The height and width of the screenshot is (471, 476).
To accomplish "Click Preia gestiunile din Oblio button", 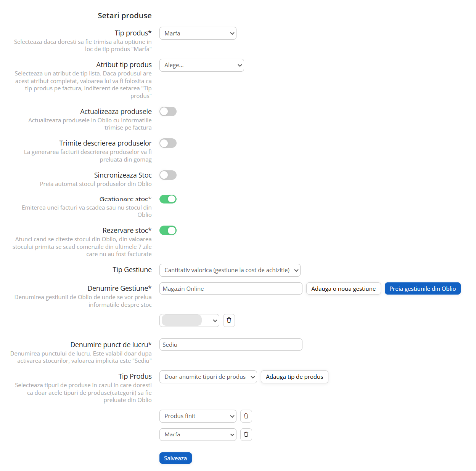I will tap(423, 288).
